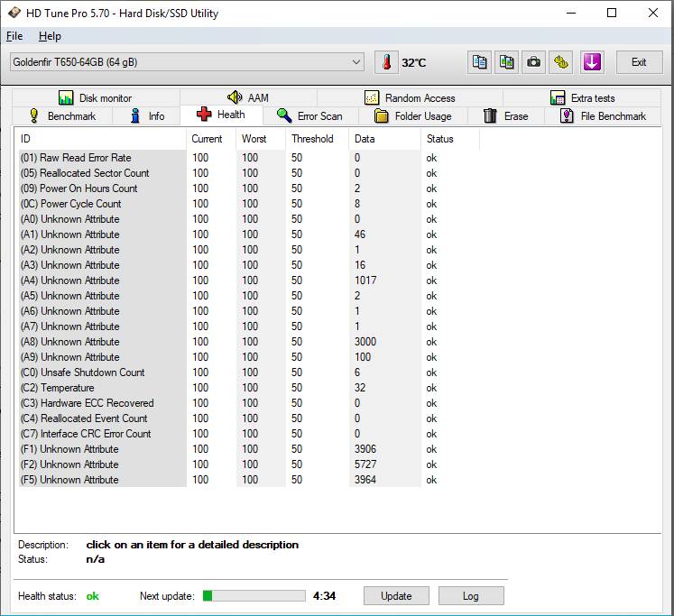Click the Next update progress bar
The width and height of the screenshot is (674, 616).
click(x=254, y=596)
